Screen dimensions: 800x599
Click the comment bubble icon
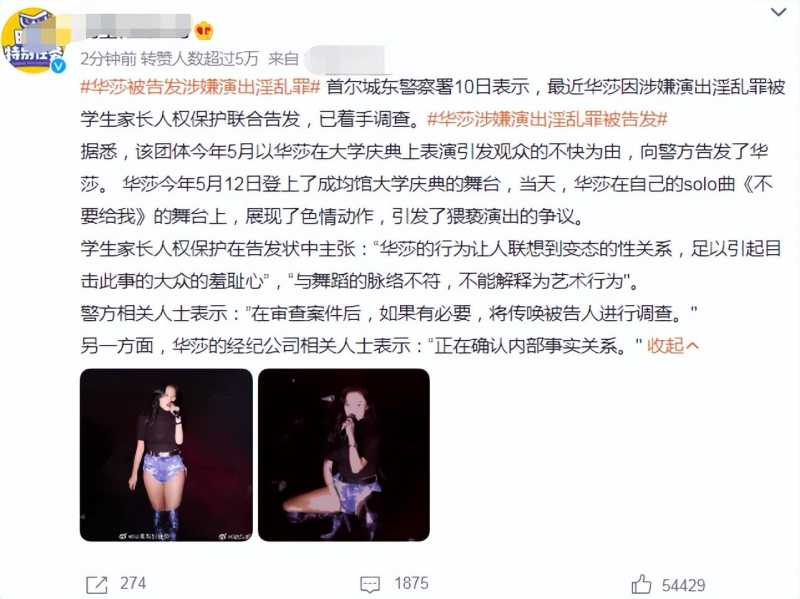pos(370,584)
